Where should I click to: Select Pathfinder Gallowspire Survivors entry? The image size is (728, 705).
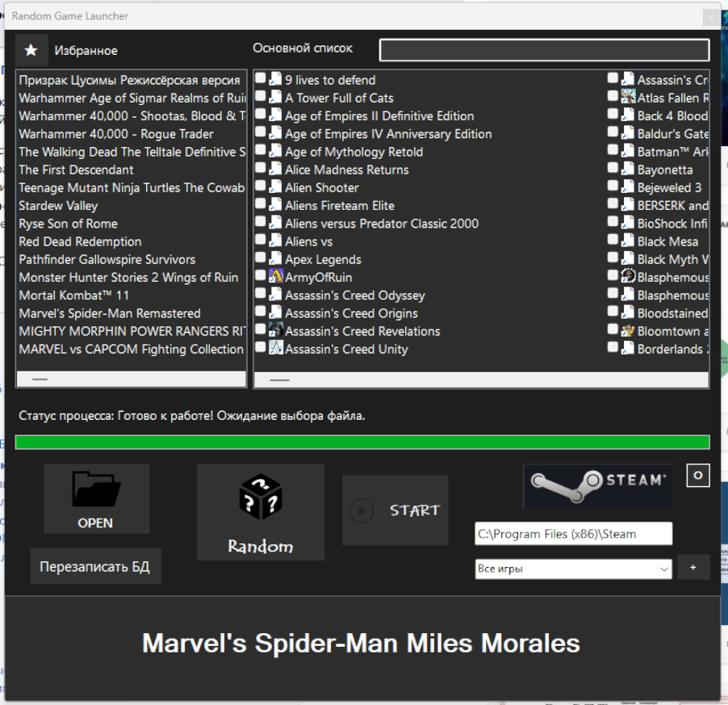(x=107, y=259)
